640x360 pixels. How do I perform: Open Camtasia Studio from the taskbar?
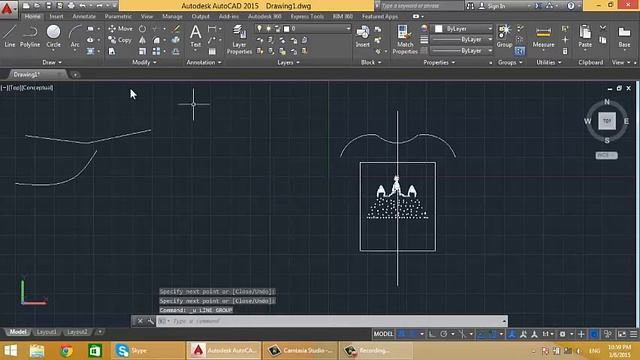pos(300,351)
